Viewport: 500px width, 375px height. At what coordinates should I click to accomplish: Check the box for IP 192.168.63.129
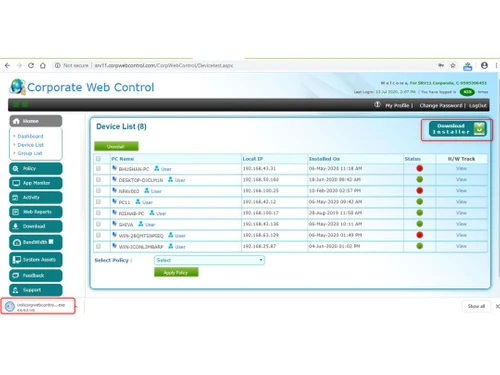tap(98, 235)
